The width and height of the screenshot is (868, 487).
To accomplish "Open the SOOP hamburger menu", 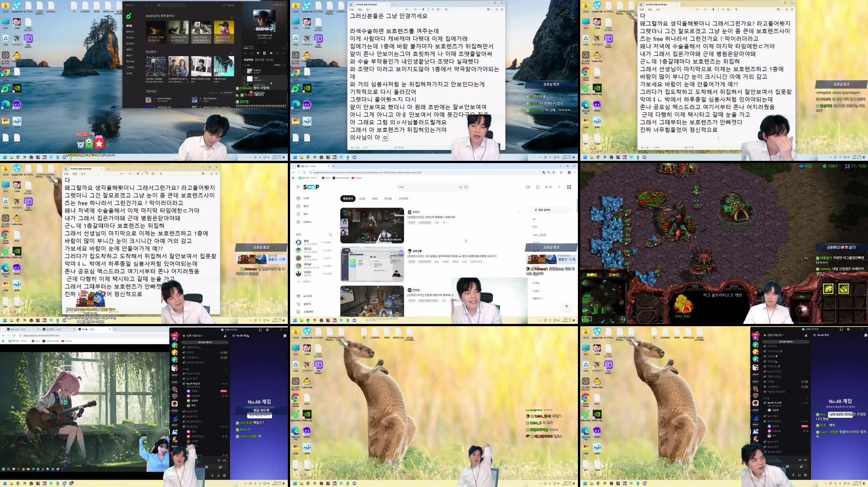I will point(298,187).
